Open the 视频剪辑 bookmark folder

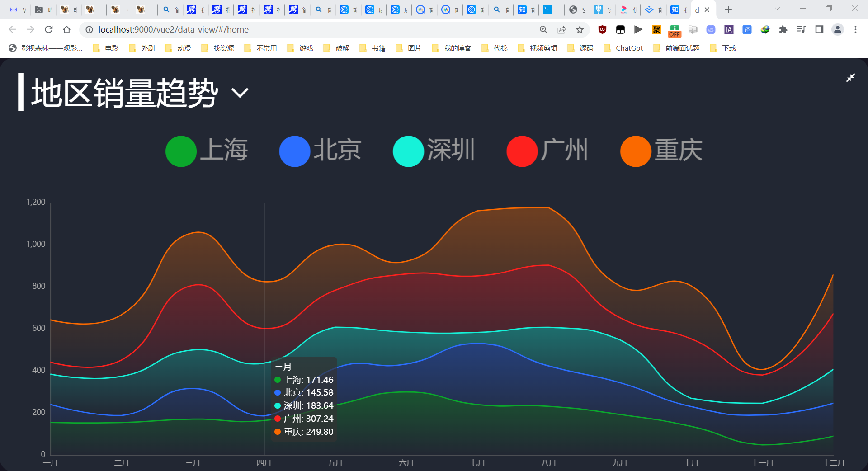click(x=538, y=48)
